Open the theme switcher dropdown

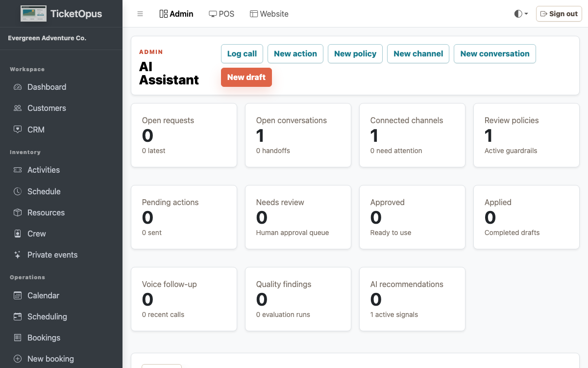521,14
